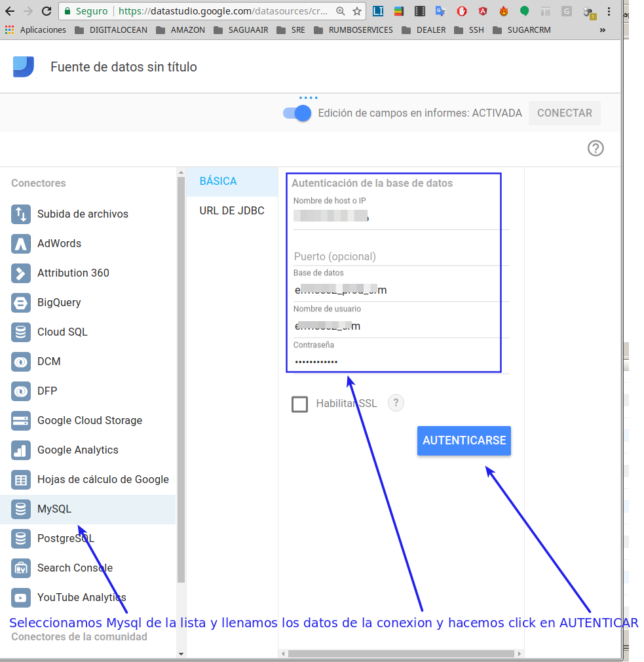Click the Base de datos field
Screen dimensions: 644x662
pos(401,290)
